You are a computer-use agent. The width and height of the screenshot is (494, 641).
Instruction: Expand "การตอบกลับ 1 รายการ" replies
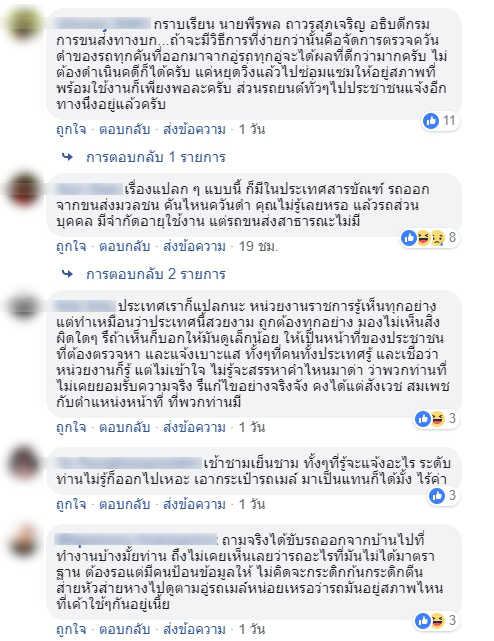[156, 157]
